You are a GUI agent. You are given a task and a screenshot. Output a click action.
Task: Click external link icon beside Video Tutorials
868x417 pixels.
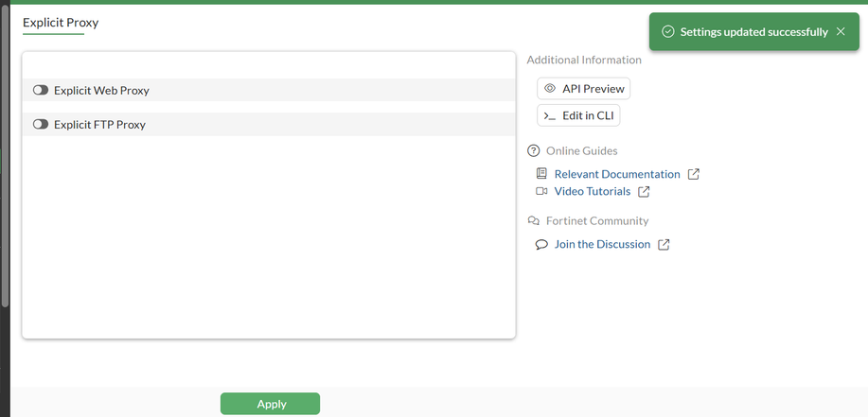(644, 192)
